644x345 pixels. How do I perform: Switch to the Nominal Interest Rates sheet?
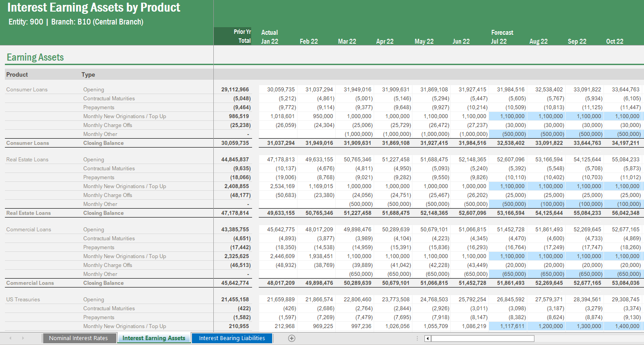pos(79,338)
